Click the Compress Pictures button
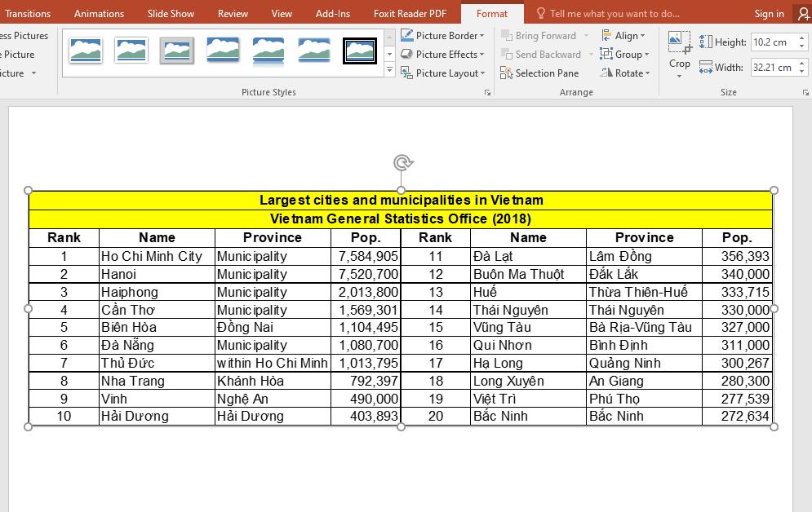The width and height of the screenshot is (812, 512). (x=24, y=36)
